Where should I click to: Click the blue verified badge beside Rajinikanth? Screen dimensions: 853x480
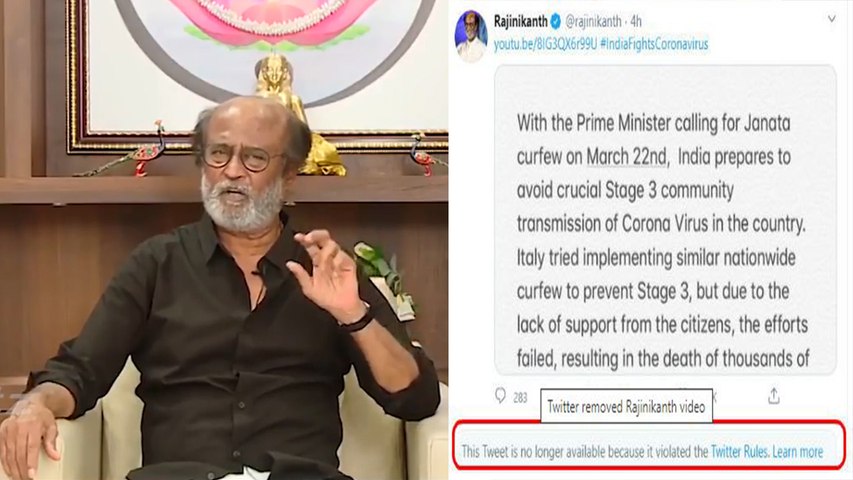(555, 22)
